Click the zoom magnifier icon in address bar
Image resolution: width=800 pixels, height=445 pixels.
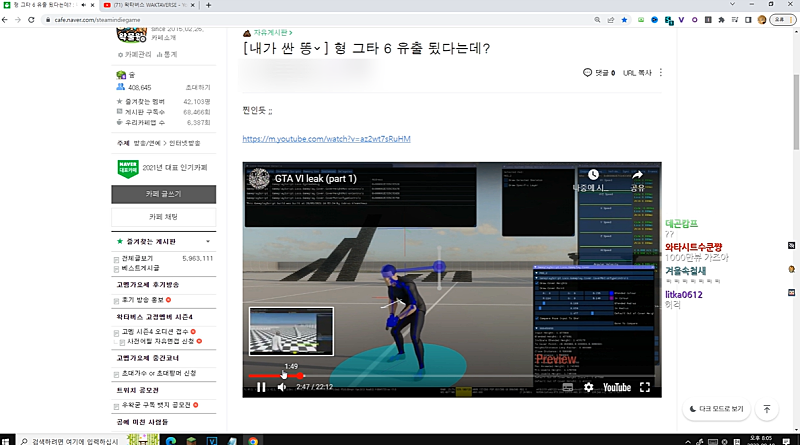tap(597, 20)
